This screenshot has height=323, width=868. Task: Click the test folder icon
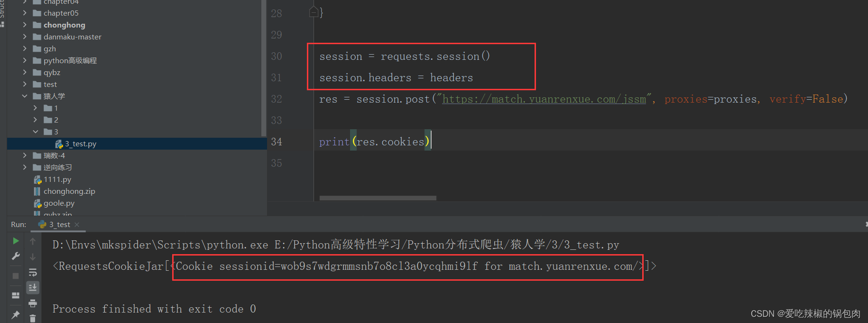click(37, 85)
